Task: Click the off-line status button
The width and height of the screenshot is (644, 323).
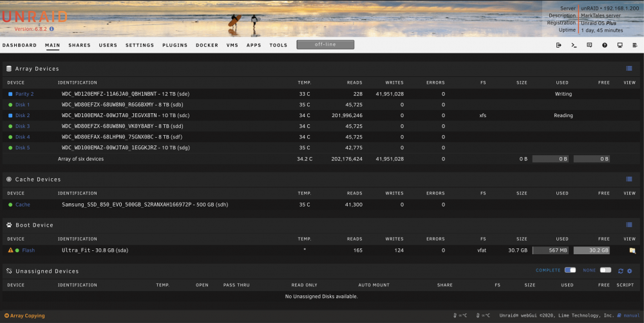Action: point(325,44)
